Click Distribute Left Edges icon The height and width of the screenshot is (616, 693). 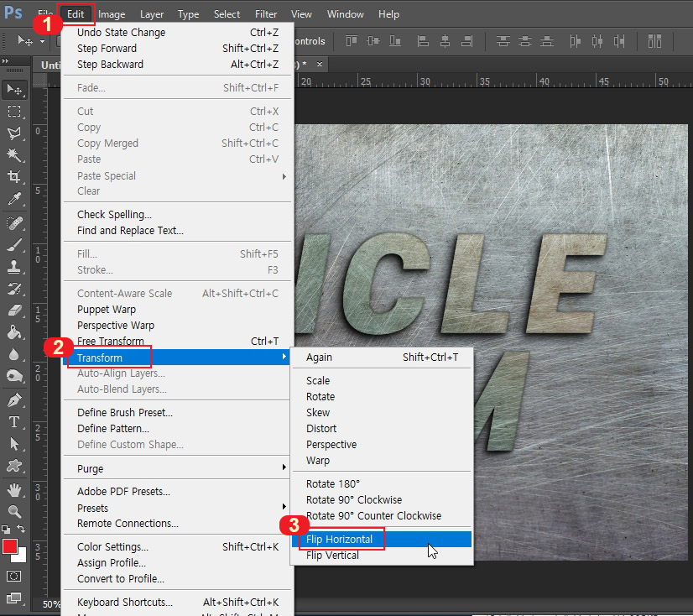click(x=575, y=42)
